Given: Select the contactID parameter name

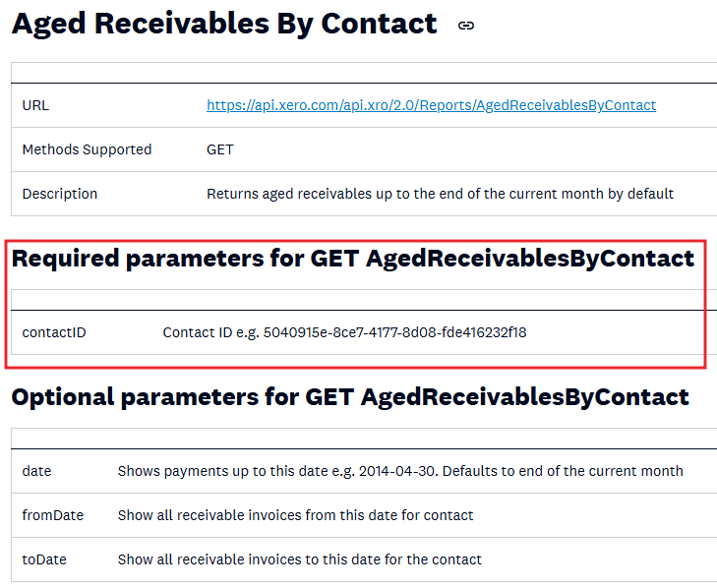Looking at the screenshot, I should click(54, 332).
